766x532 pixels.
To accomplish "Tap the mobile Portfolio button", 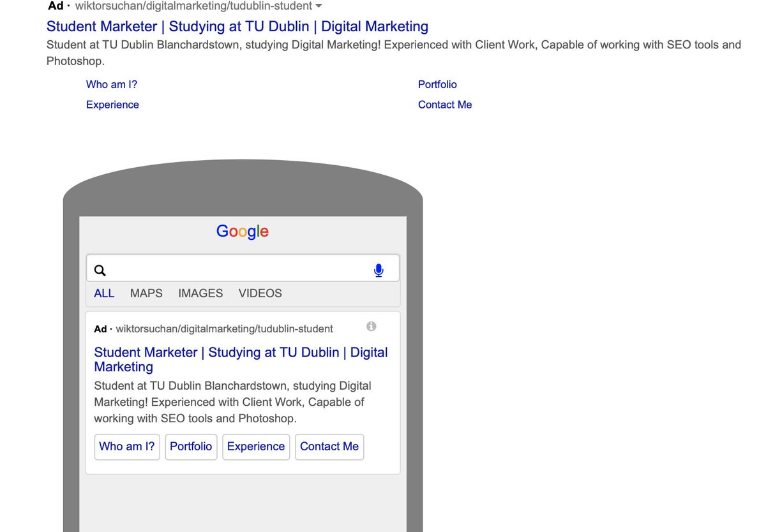I will point(191,447).
